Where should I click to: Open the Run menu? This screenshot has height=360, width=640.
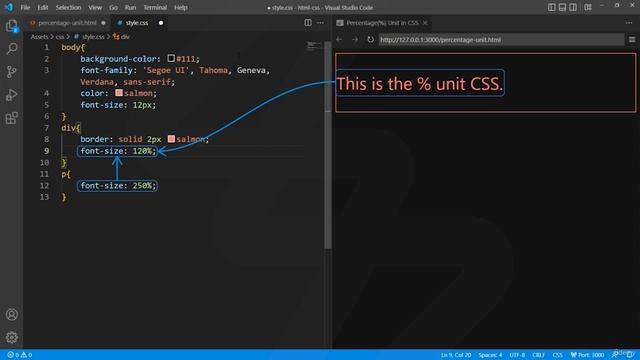130,7
